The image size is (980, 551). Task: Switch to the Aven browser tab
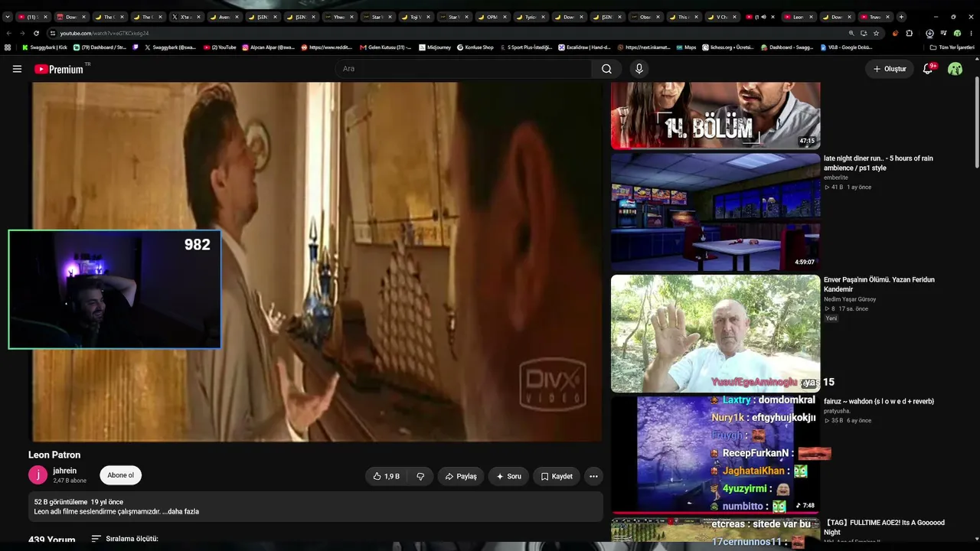[226, 17]
